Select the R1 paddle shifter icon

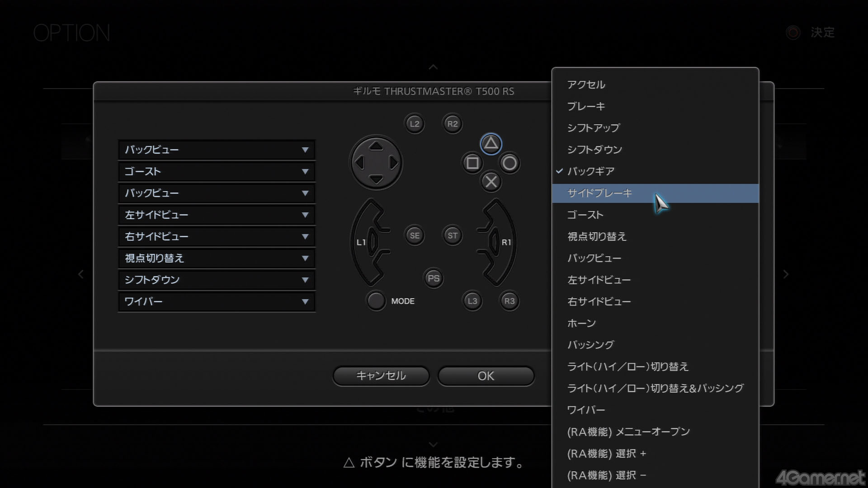point(497,242)
